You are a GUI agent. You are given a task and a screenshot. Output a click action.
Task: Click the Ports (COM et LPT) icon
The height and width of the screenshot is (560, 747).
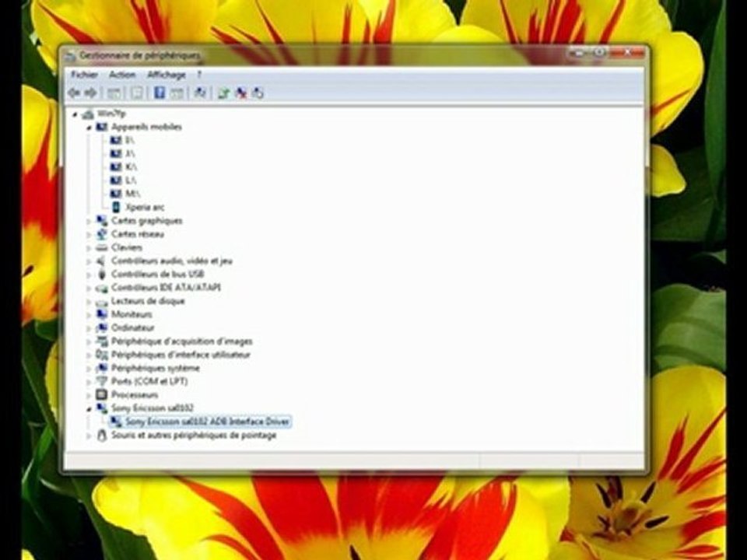pos(101,381)
